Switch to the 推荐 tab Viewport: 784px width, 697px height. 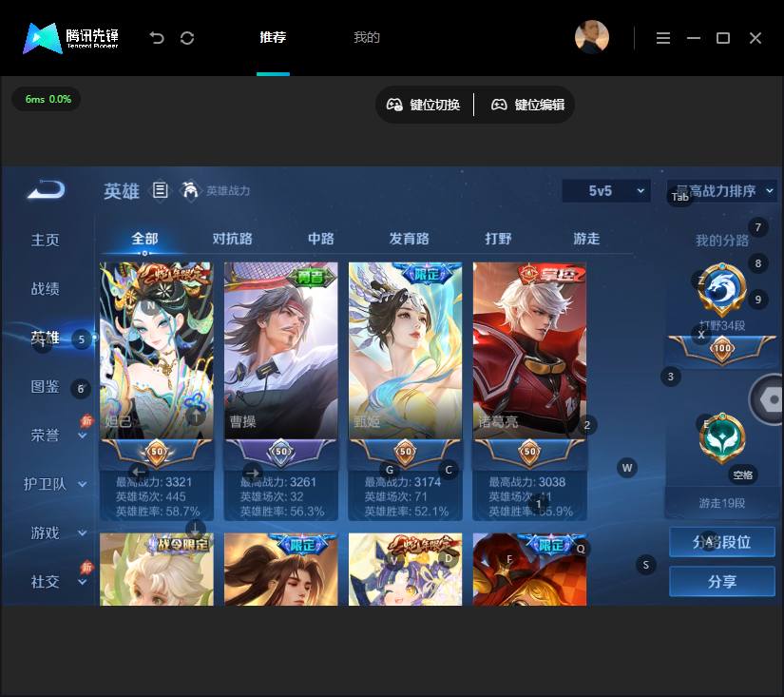[273, 37]
